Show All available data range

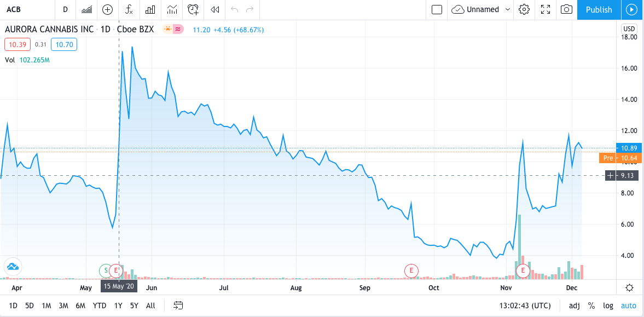(150, 306)
